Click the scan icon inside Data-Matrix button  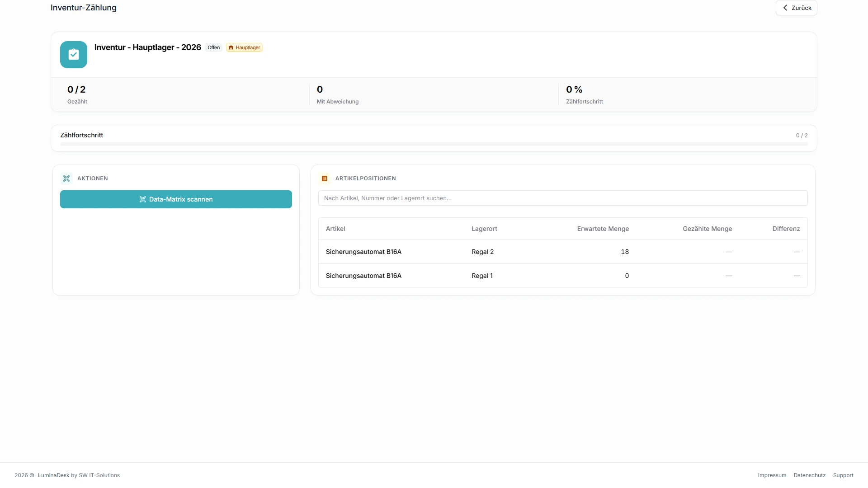(x=143, y=199)
